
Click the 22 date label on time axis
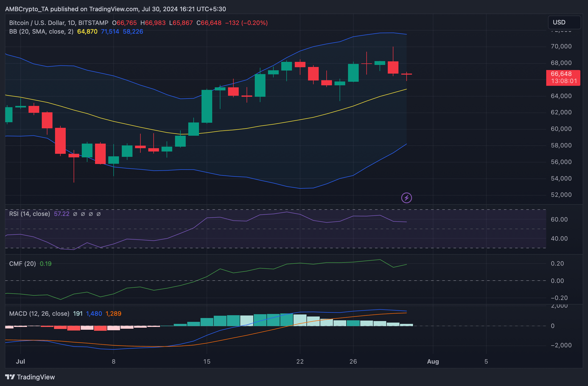click(x=300, y=362)
